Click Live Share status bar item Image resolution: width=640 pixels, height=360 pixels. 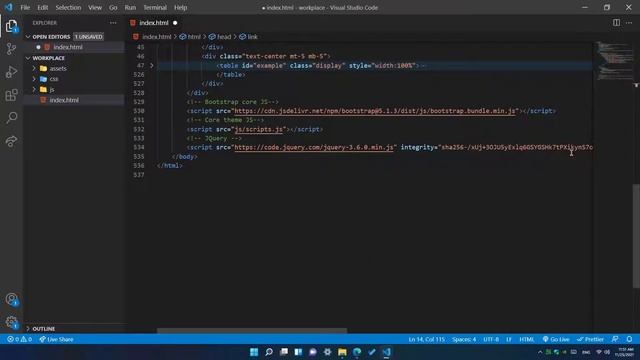point(56,339)
